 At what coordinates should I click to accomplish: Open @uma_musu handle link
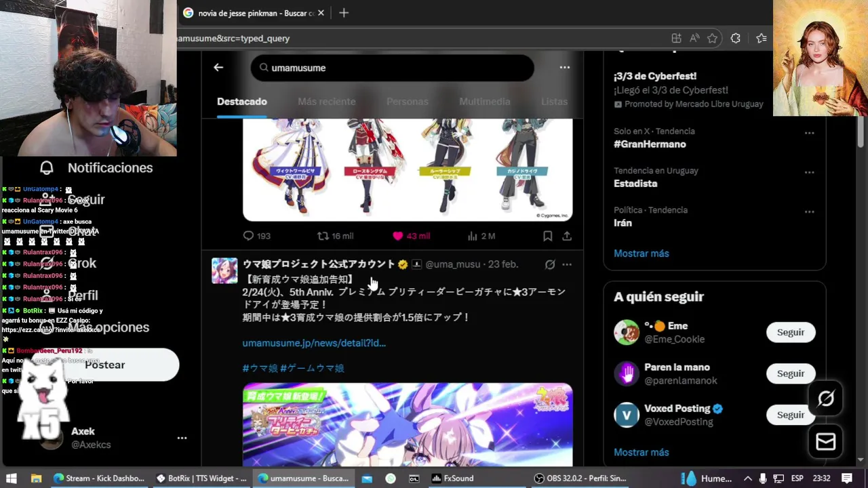[452, 264]
